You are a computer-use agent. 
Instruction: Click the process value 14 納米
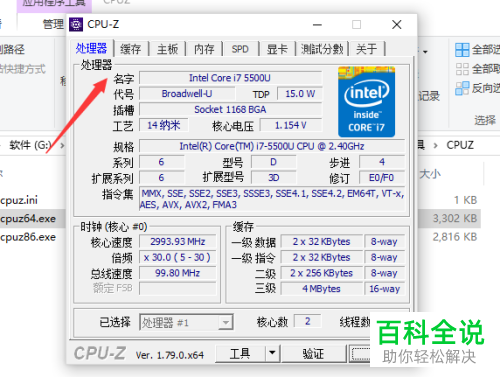[164, 125]
